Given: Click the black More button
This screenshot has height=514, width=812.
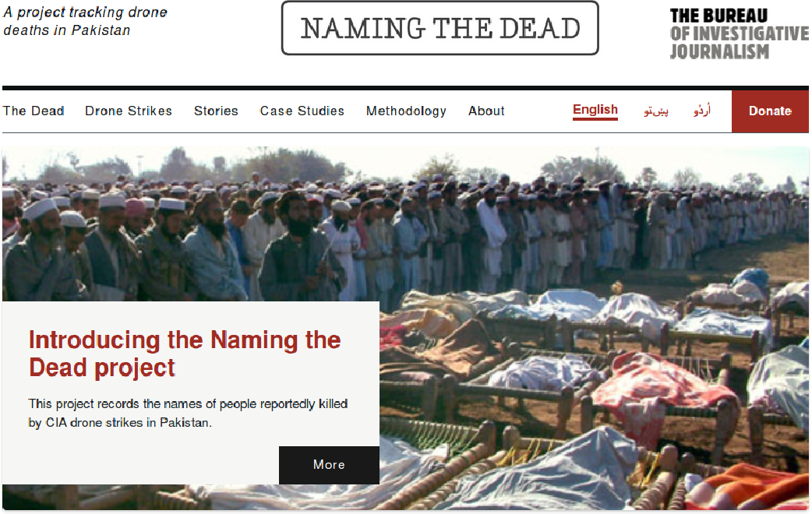Looking at the screenshot, I should click(x=329, y=465).
